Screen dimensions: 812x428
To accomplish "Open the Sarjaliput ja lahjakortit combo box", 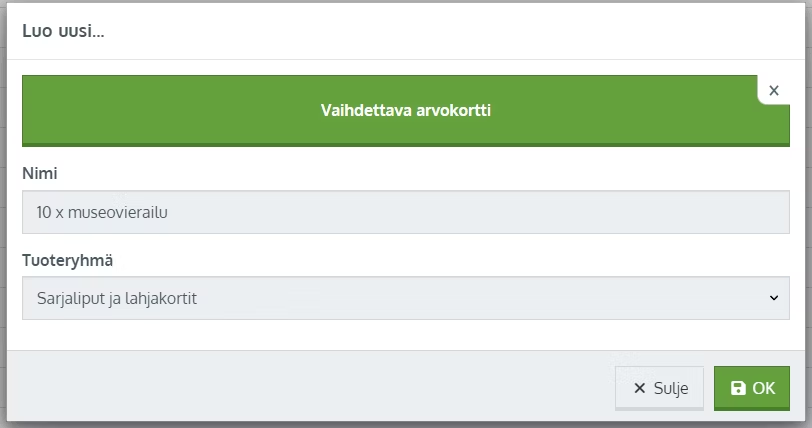I will pos(405,298).
